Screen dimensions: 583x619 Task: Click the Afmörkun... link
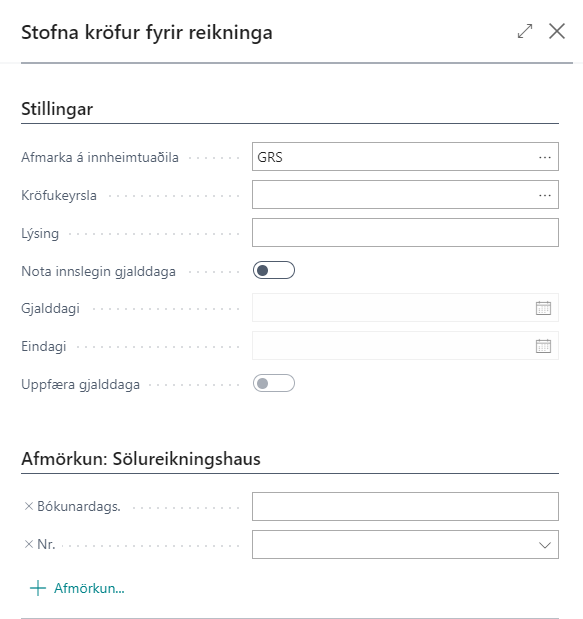(89, 588)
